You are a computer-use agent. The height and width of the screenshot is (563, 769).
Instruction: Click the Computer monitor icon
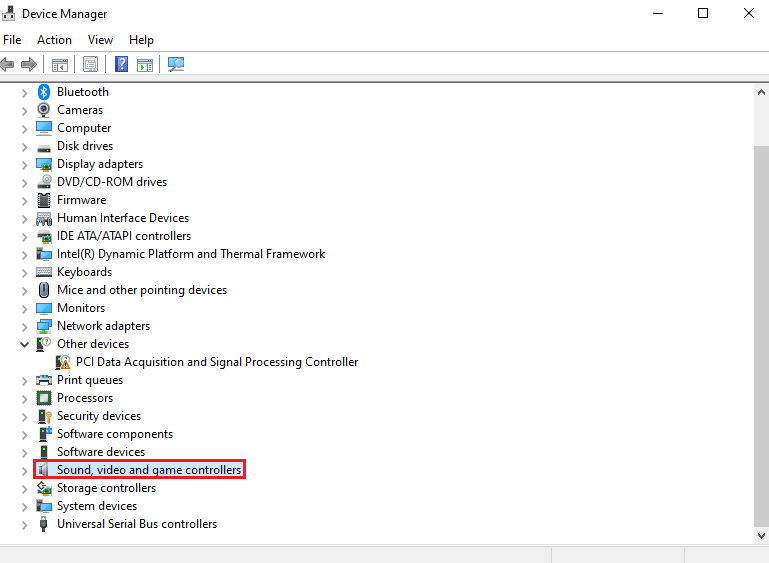(44, 128)
